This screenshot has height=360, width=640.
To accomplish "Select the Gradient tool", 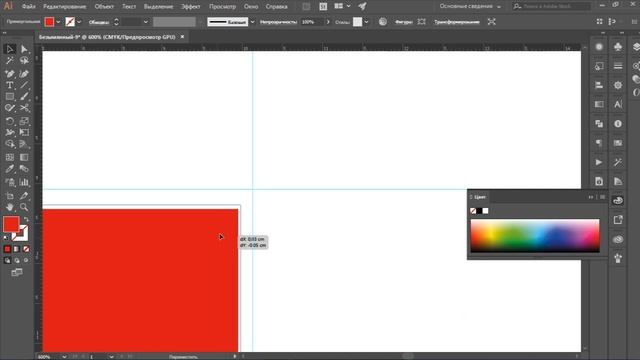I will pos(24,157).
